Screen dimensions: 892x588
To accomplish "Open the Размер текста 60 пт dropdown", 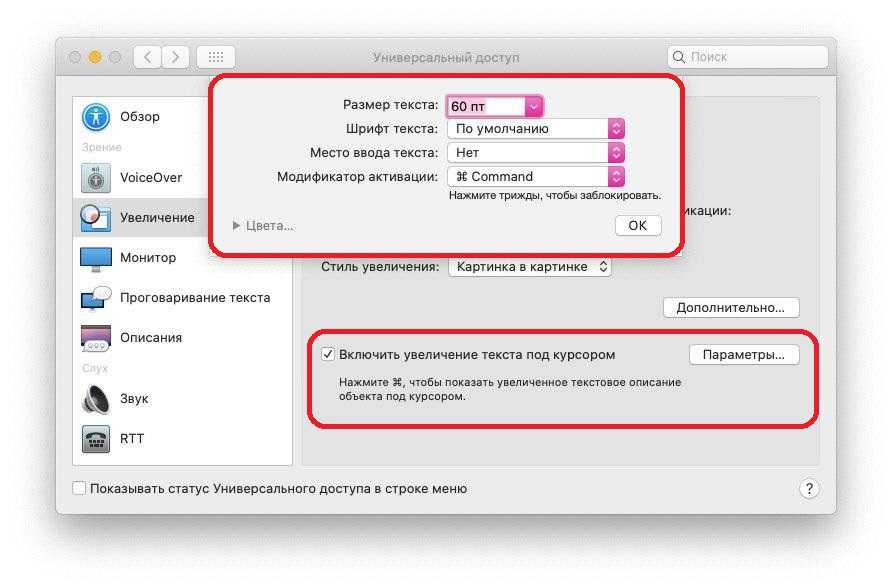I will click(494, 106).
